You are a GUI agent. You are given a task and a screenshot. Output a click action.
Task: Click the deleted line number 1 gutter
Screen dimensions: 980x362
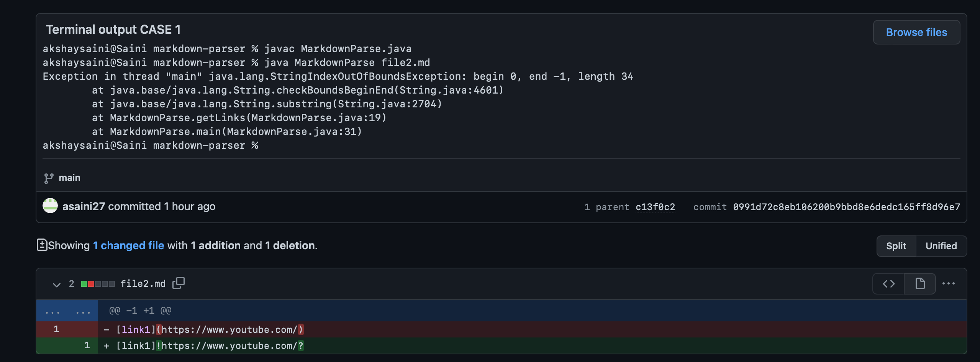[x=56, y=329]
